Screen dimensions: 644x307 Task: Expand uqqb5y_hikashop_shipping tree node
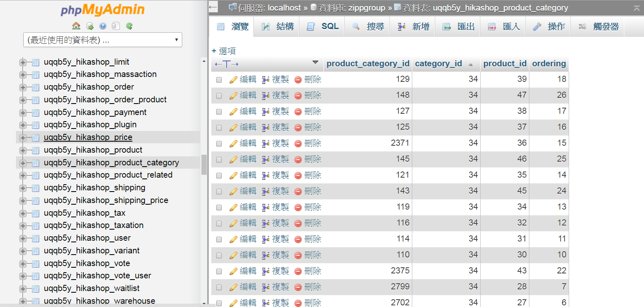23,188
